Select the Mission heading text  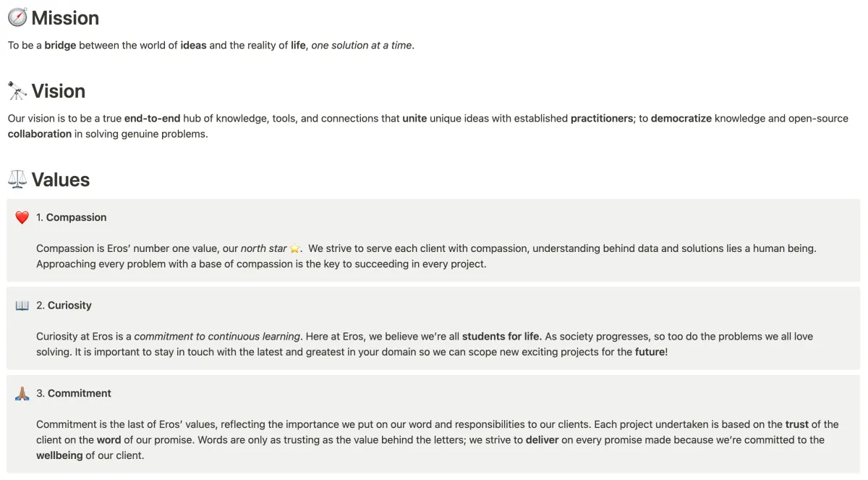(65, 18)
